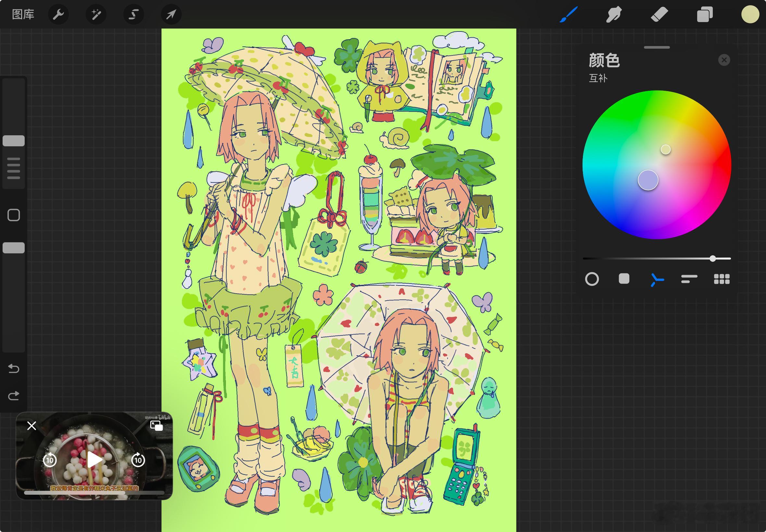Change the 互补 harmony mode
The height and width of the screenshot is (532, 766).
(598, 78)
